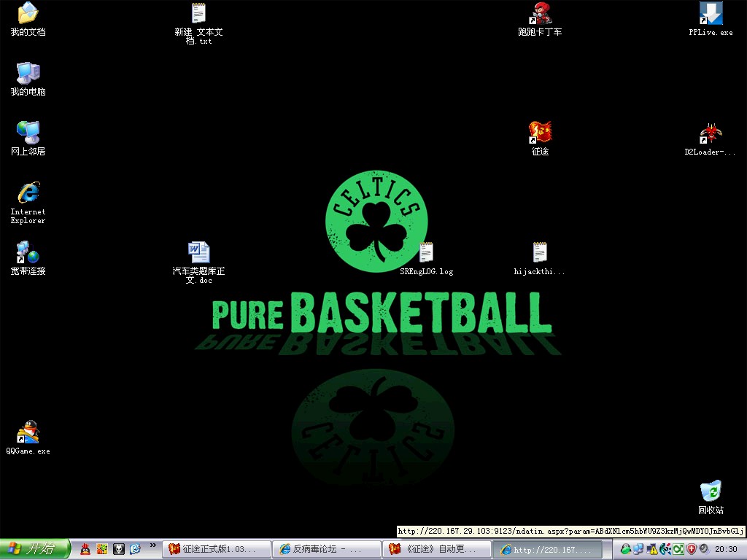The height and width of the screenshot is (560, 747).
Task: Switch to http://220.167 IE taskbar window
Action: (x=547, y=549)
